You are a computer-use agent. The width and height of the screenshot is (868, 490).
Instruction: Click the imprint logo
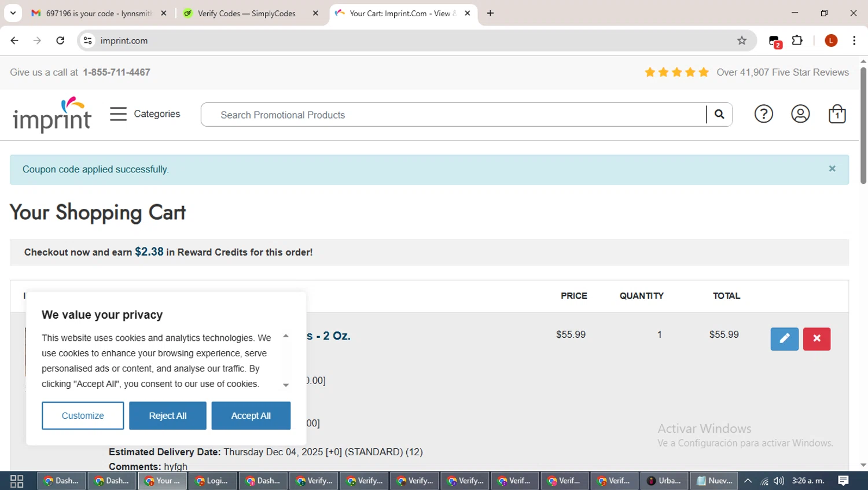point(52,115)
